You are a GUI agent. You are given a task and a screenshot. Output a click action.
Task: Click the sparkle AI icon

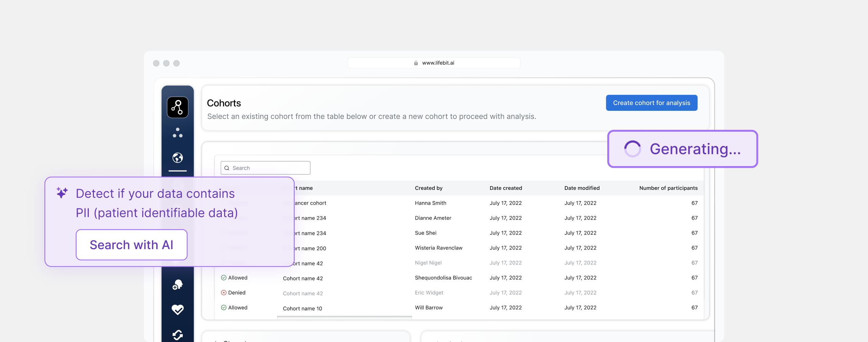coord(62,193)
